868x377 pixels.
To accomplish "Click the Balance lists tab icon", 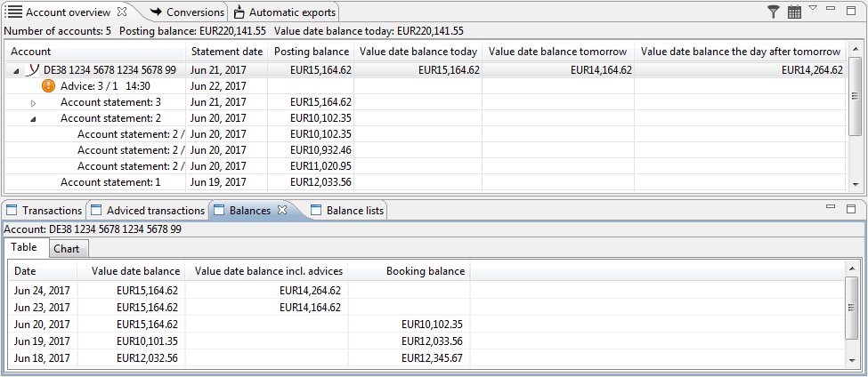I will (316, 210).
